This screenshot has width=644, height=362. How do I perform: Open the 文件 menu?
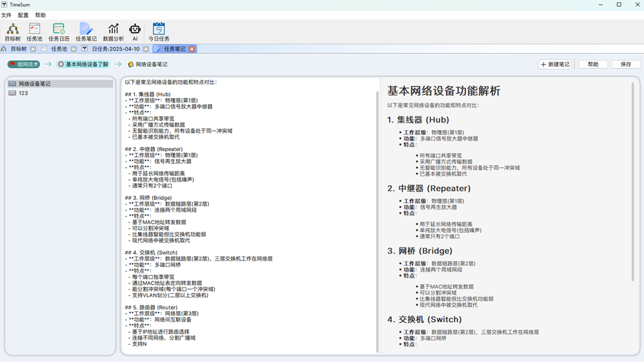(x=7, y=15)
